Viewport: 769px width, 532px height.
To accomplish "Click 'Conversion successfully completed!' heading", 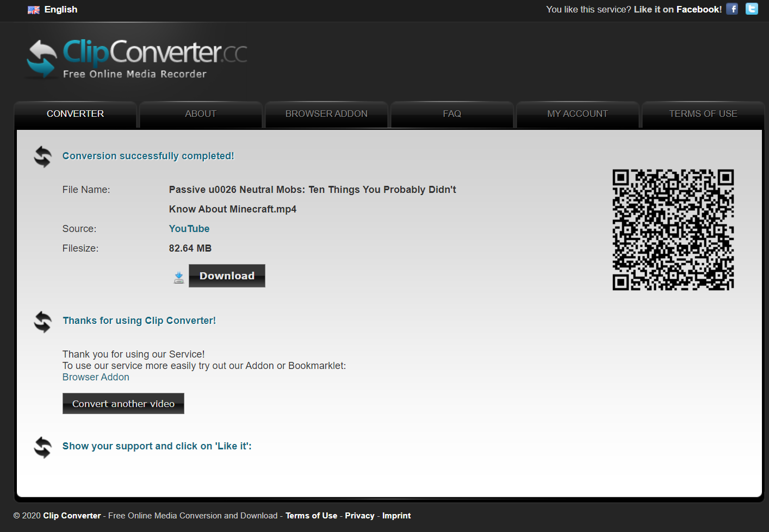I will coord(148,156).
